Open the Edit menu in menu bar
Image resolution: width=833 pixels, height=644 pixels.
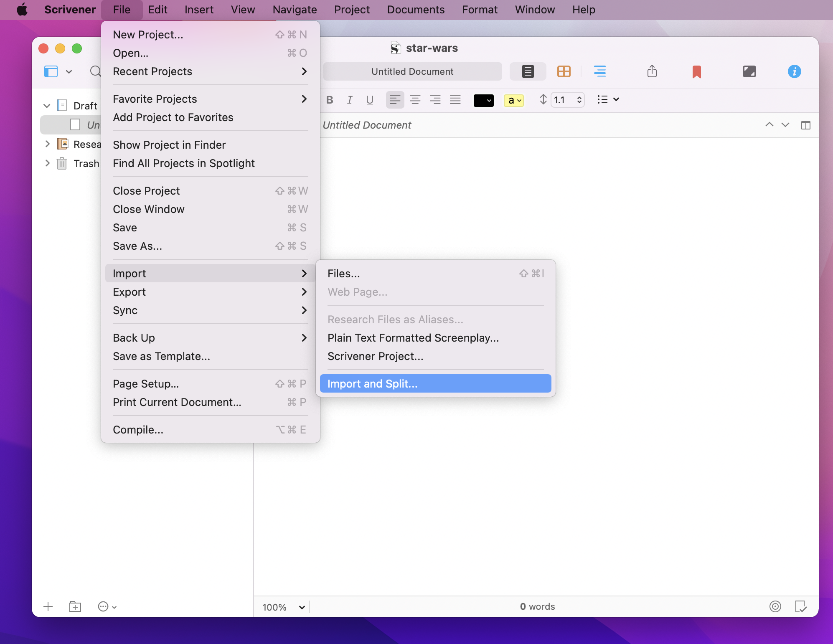point(157,10)
